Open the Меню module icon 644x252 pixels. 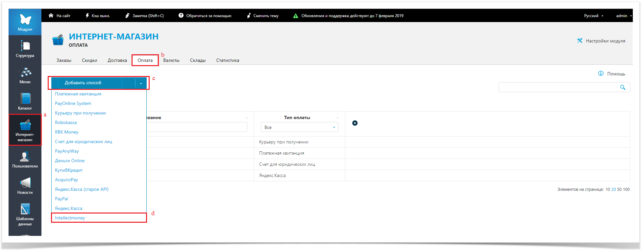pos(25,73)
